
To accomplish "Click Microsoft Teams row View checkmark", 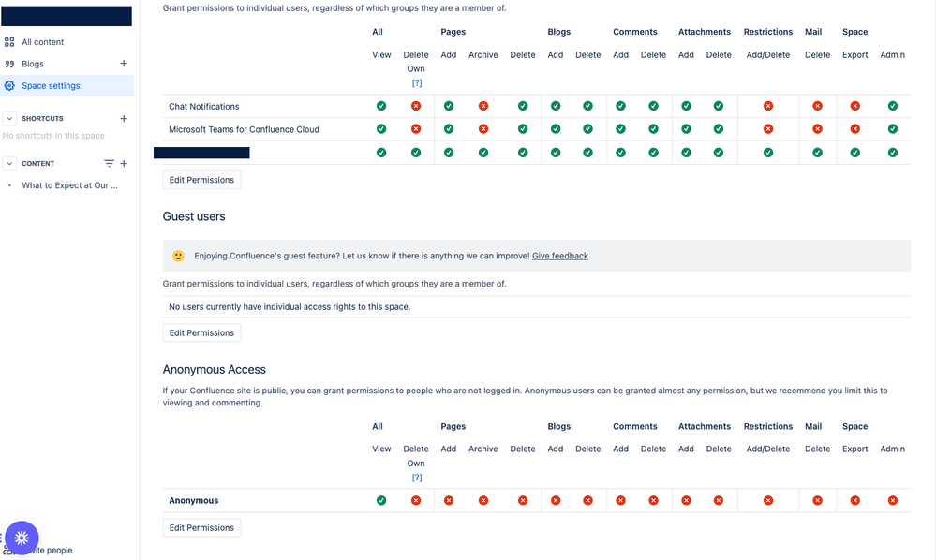I will [x=381, y=129].
